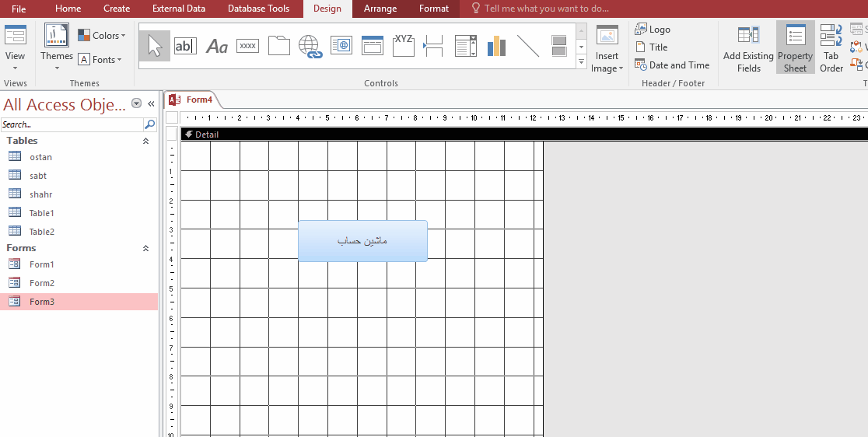Switch to the Format tab

click(434, 9)
